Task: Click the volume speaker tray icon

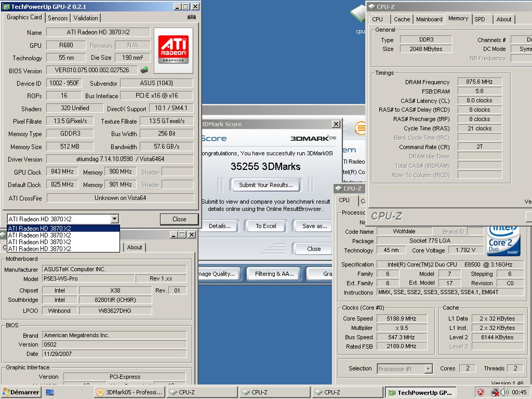Action: point(505,393)
